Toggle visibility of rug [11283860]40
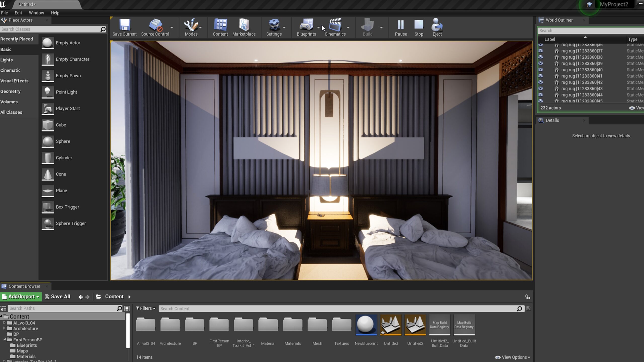Screen dimensions: 644x362 tap(540, 70)
